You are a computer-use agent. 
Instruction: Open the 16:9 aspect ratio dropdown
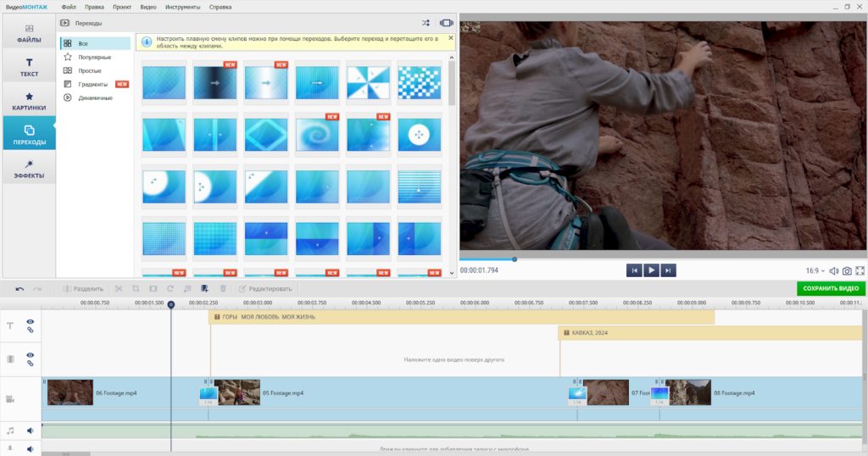(x=815, y=271)
